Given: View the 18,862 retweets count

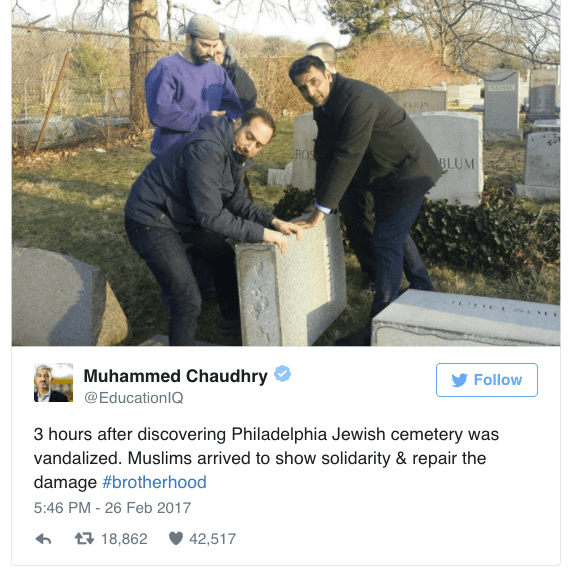Looking at the screenshot, I should pyautogui.click(x=124, y=539).
